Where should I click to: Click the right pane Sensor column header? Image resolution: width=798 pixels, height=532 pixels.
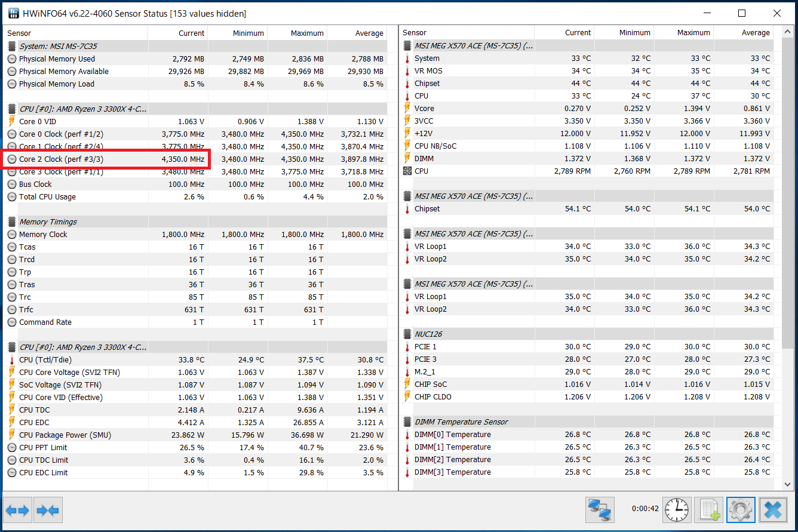(x=467, y=33)
